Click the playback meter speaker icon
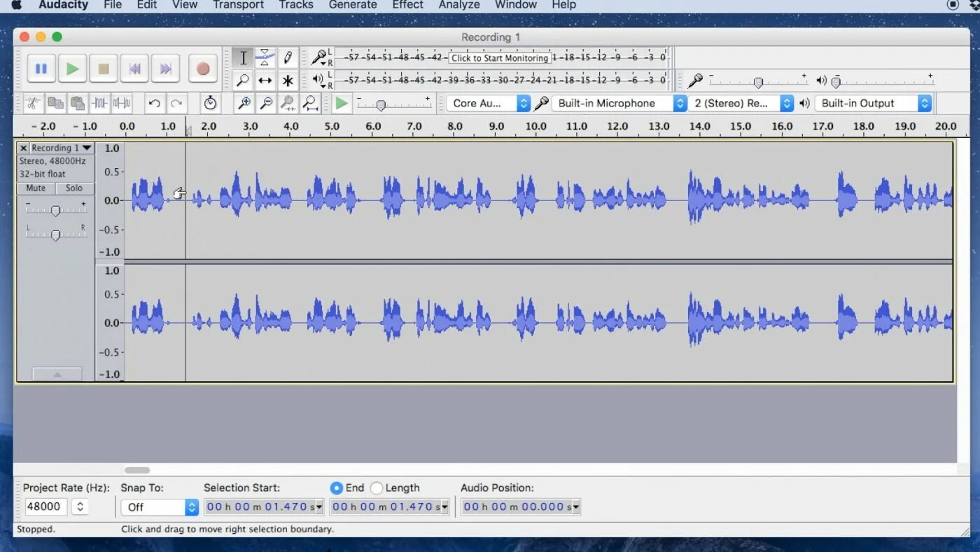 click(318, 79)
